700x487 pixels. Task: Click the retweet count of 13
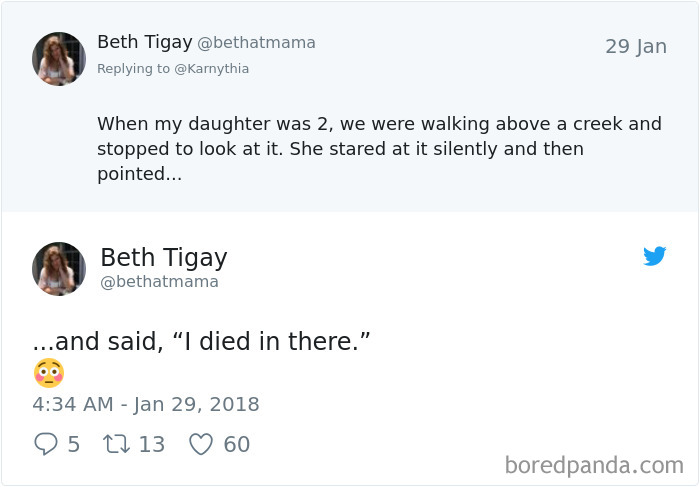[152, 444]
